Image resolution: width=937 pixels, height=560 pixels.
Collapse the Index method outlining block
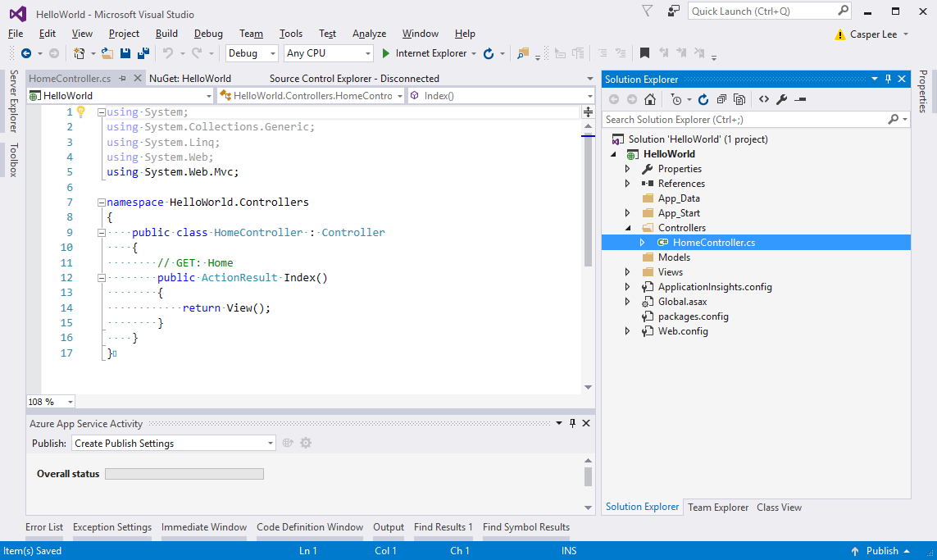(x=102, y=278)
